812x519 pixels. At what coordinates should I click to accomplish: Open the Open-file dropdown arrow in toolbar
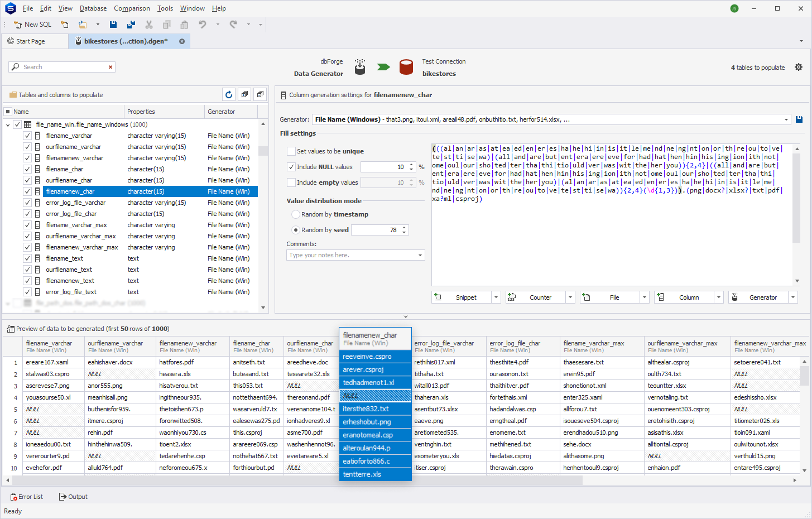98,25
